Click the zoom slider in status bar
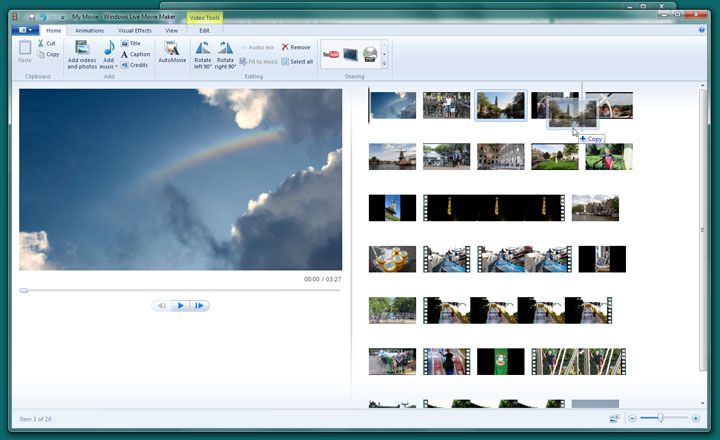The image size is (720, 440). pos(661,417)
